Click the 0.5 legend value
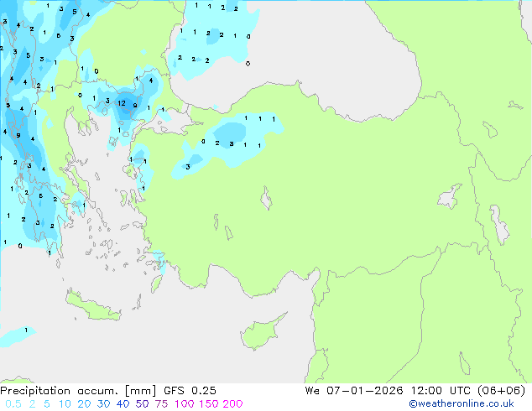 pos(13,404)
